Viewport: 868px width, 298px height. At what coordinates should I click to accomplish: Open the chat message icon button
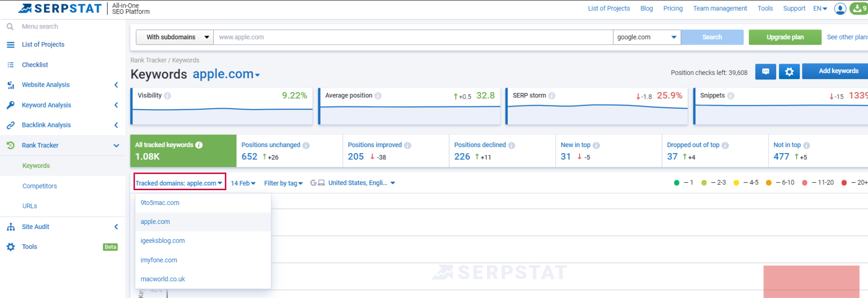[765, 71]
